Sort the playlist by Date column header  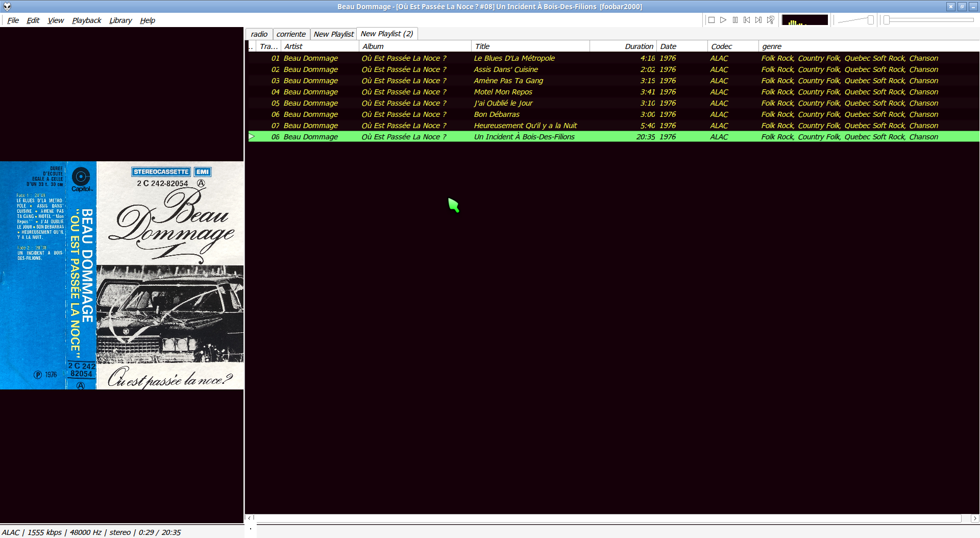click(x=682, y=46)
